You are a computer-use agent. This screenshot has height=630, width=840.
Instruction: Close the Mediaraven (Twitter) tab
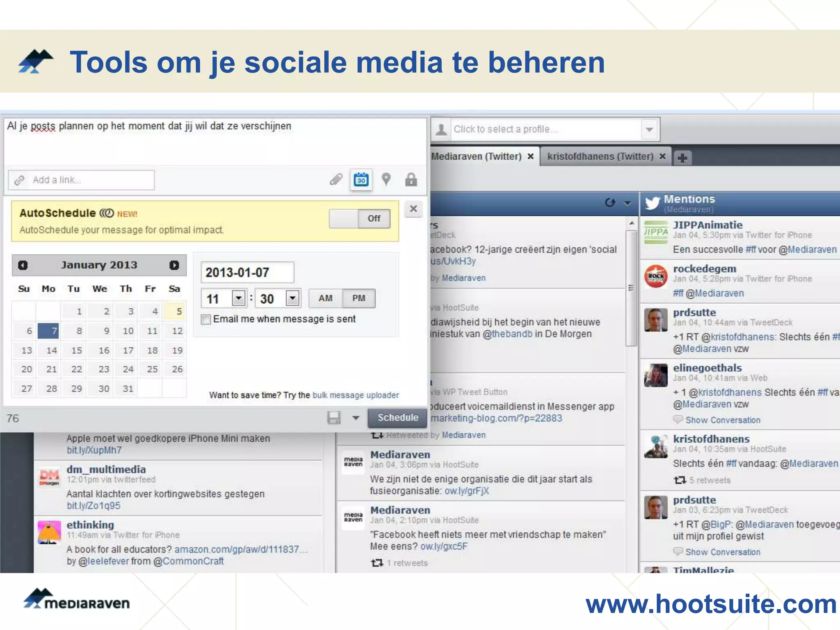530,156
